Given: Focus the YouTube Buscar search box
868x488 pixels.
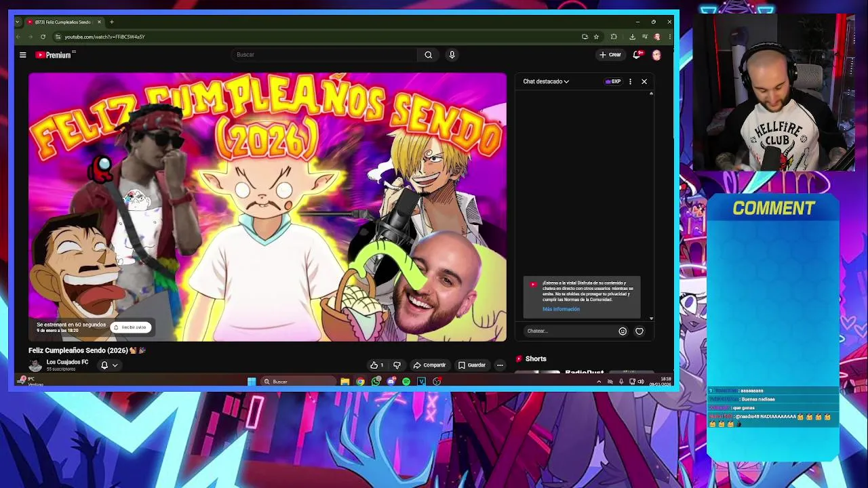Looking at the screenshot, I should 324,55.
